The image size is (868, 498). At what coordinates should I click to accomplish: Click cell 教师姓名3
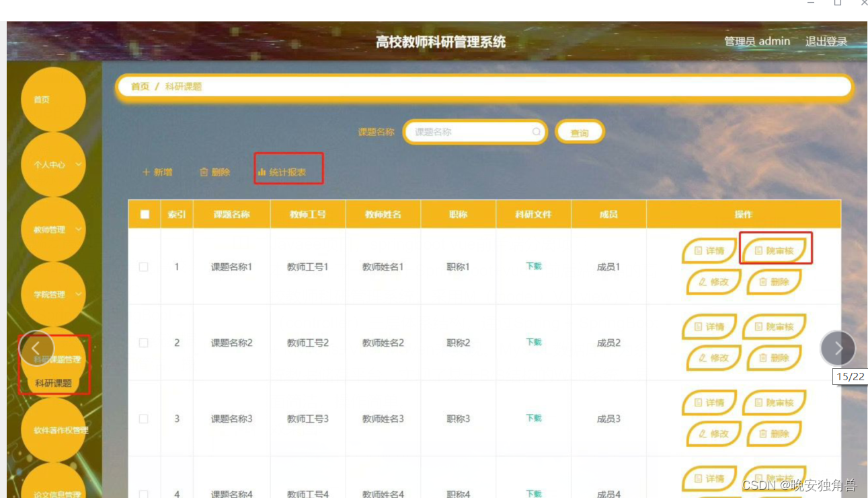383,419
